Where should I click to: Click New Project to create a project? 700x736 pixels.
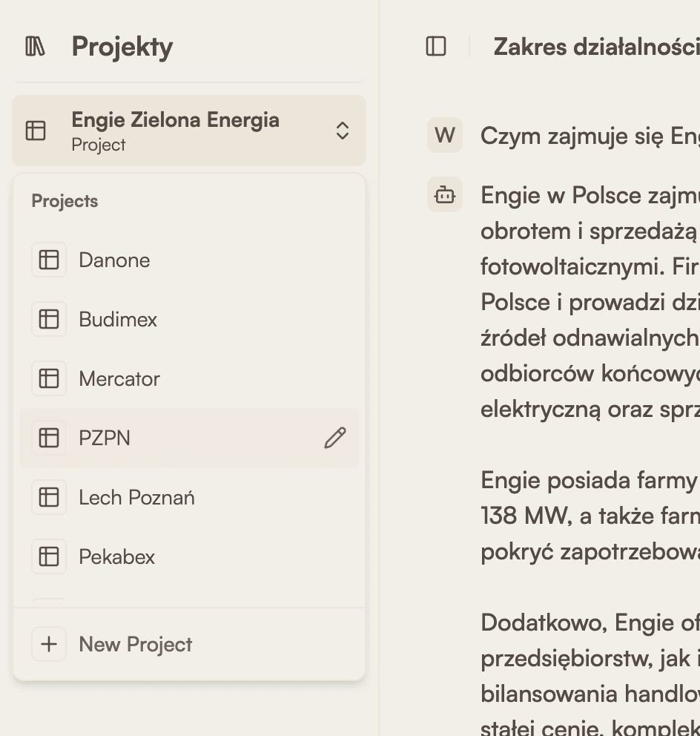[x=135, y=644]
